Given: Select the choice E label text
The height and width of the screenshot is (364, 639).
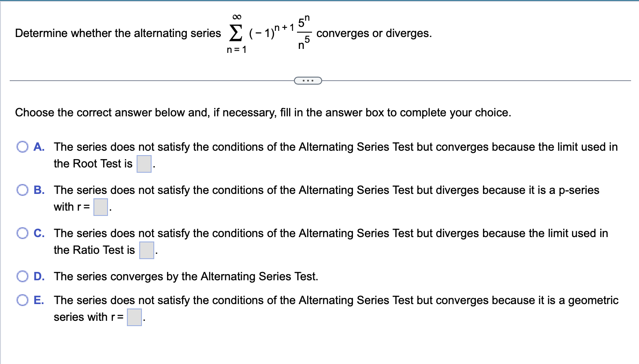Looking at the screenshot, I should [x=38, y=300].
